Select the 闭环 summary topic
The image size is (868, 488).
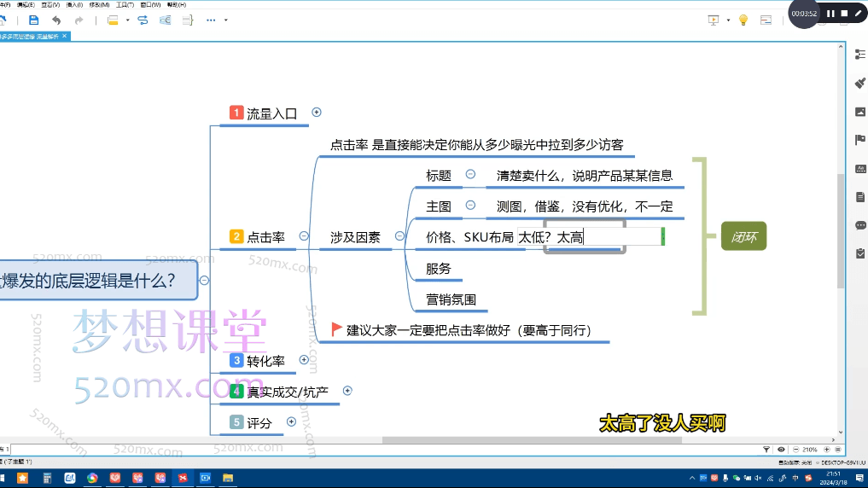point(743,236)
